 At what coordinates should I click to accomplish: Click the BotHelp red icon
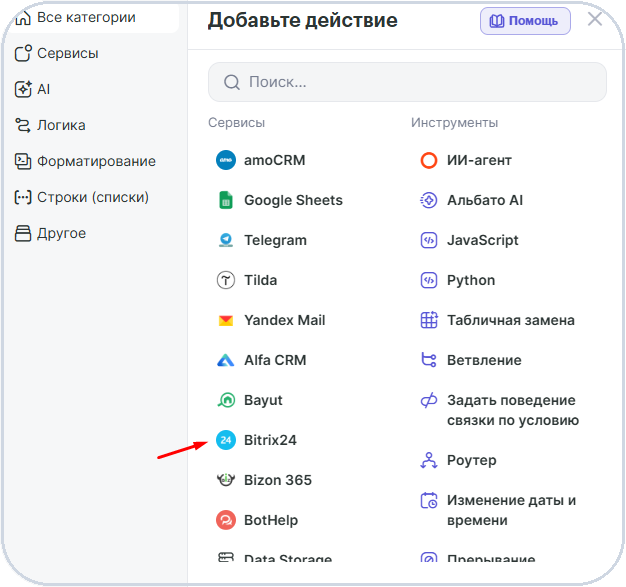226,520
